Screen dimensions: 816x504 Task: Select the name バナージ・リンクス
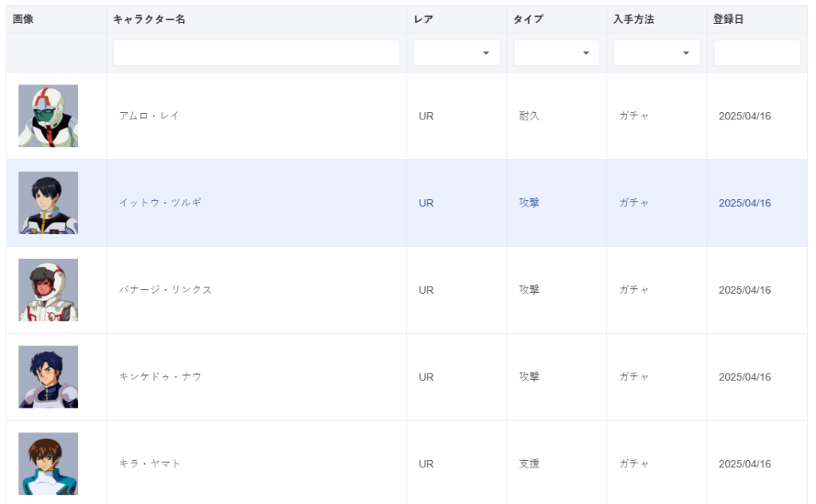click(x=166, y=289)
